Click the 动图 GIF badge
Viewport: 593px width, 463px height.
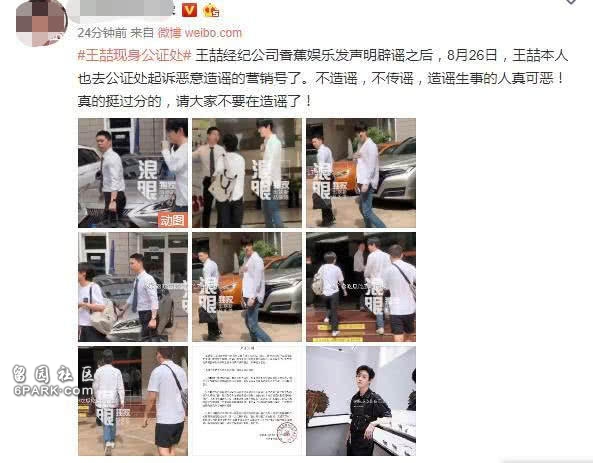(172, 220)
